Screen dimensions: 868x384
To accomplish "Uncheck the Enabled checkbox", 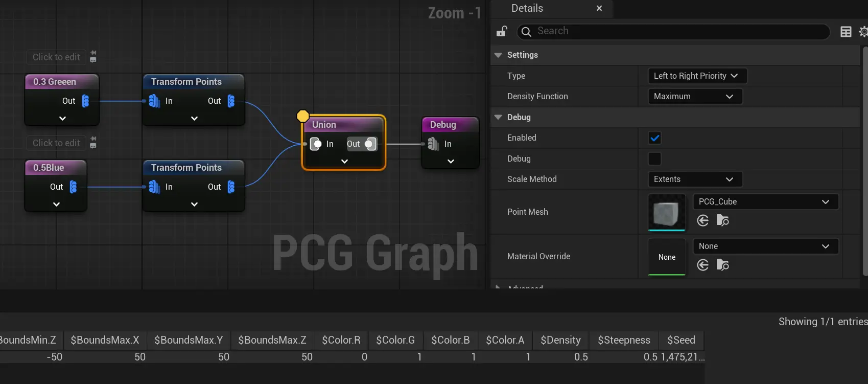I will click(654, 138).
